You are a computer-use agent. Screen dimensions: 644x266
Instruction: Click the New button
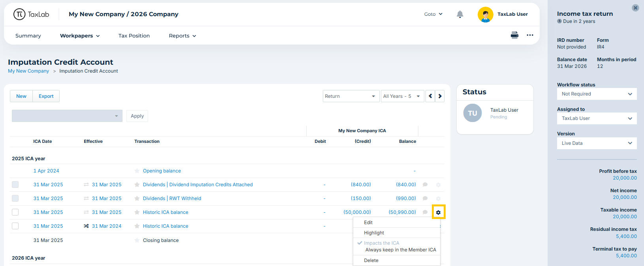click(21, 96)
